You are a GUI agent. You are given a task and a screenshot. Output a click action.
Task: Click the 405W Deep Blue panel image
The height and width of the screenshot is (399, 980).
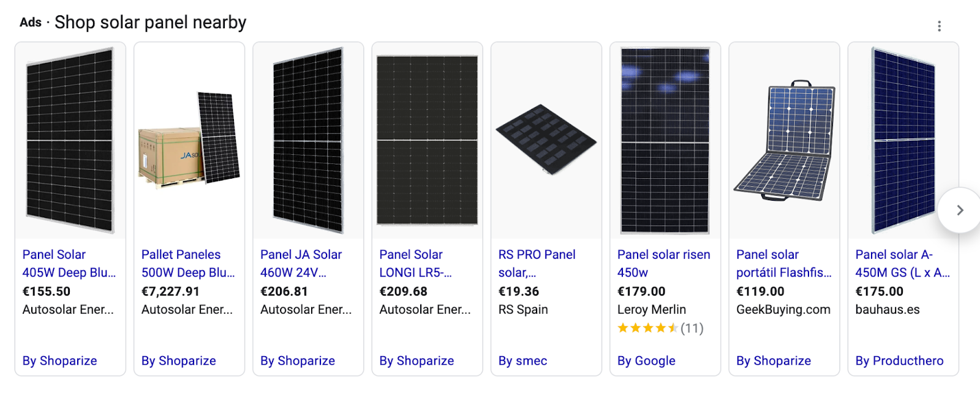tap(70, 141)
